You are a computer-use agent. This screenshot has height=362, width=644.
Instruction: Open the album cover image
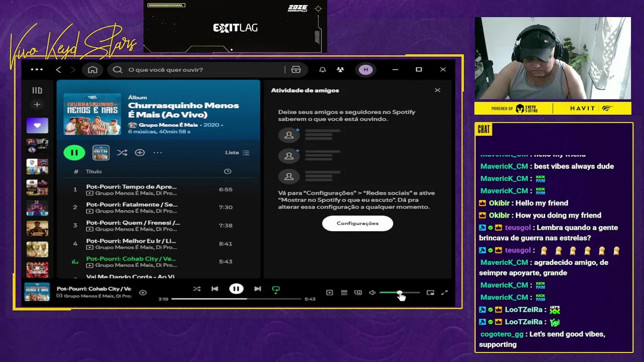[x=92, y=114]
